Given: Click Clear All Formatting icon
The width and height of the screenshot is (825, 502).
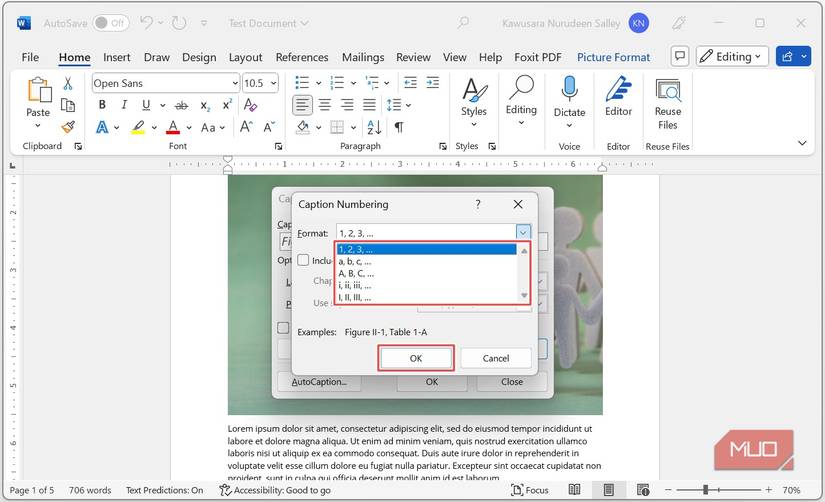Looking at the screenshot, I should [x=250, y=105].
